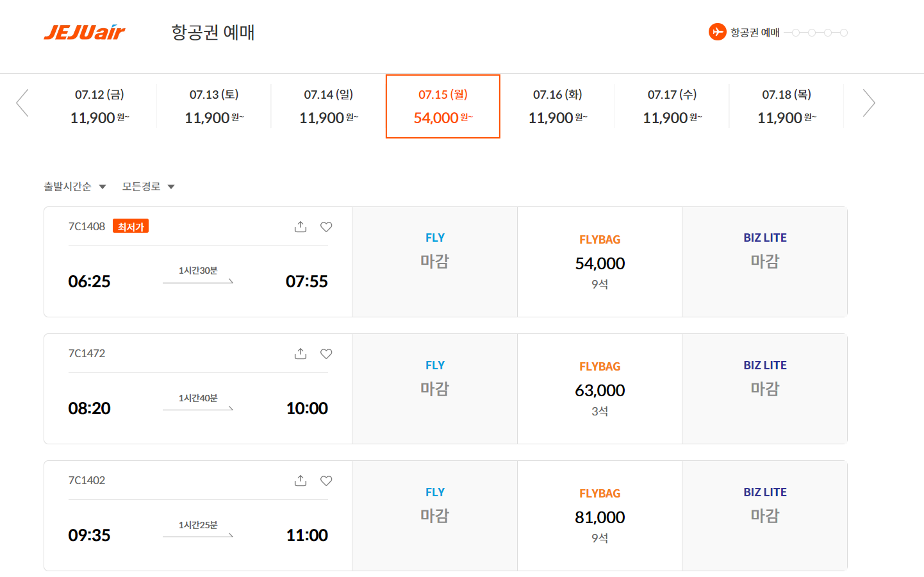Expand earlier dates with the left chevron

click(x=22, y=103)
